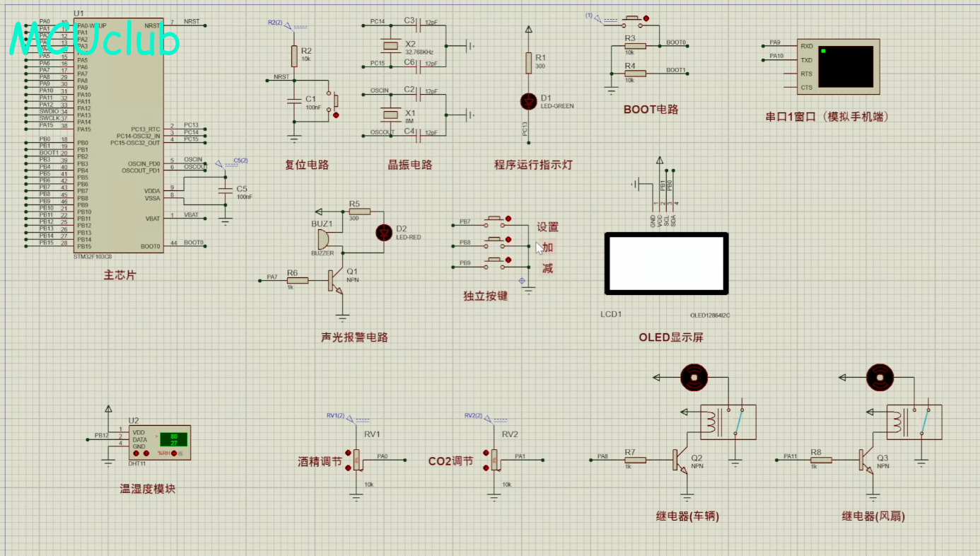
Task: Click the vehicle relay motor symbol
Action: pos(694,378)
